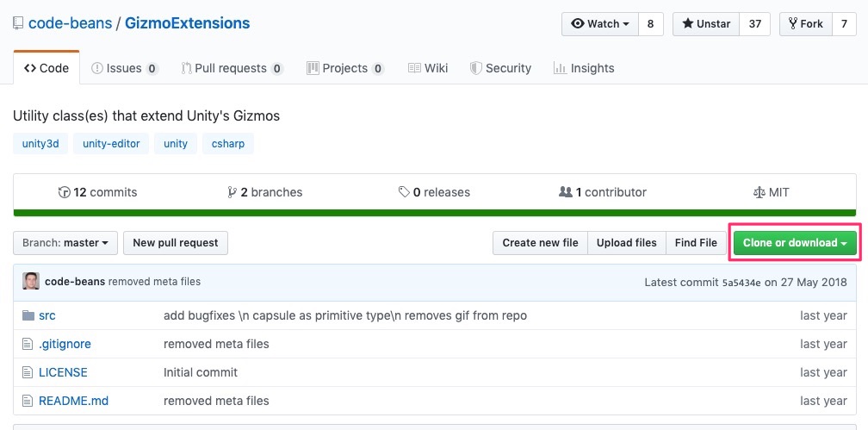Click the .gitignore file icon
The width and height of the screenshot is (868, 430).
[28, 344]
